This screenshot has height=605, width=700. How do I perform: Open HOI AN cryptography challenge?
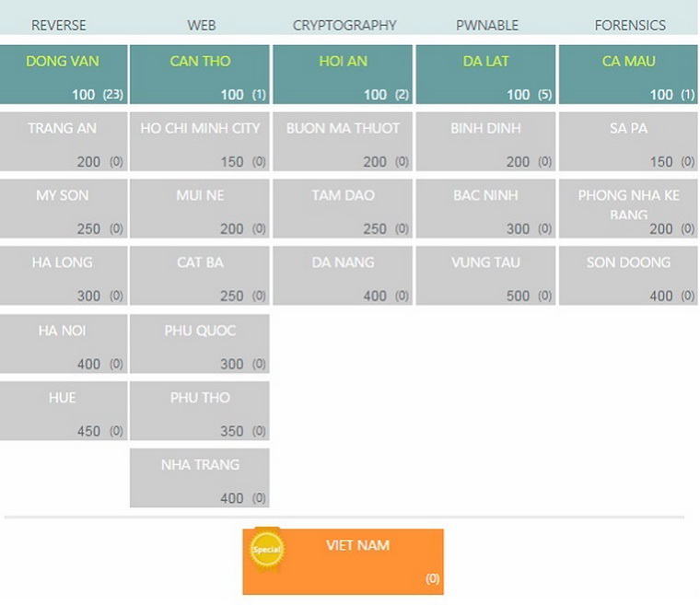343,75
